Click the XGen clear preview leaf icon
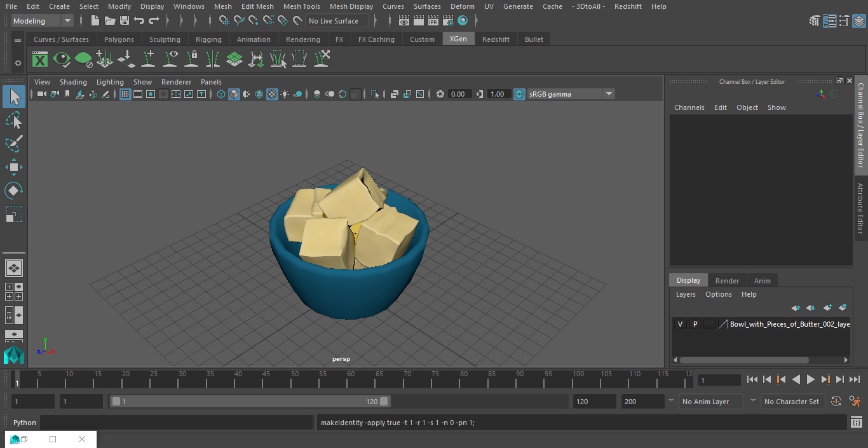This screenshot has width=868, height=448. [83, 60]
